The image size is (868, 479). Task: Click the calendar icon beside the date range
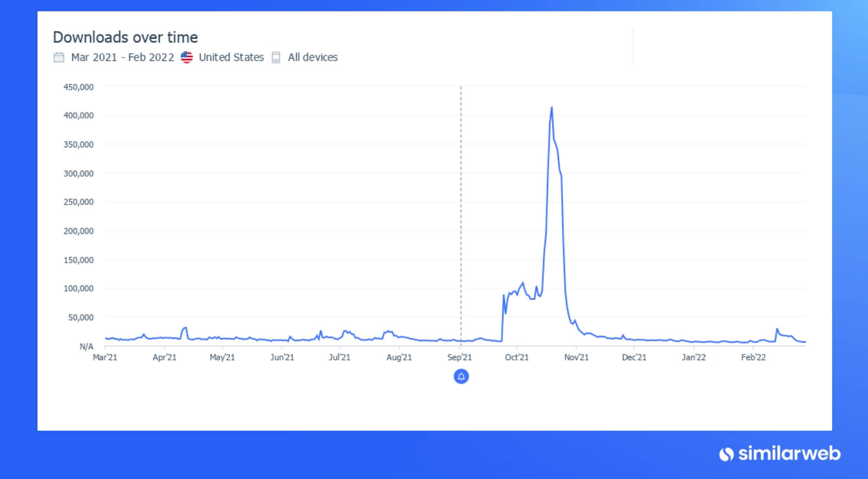click(x=59, y=57)
